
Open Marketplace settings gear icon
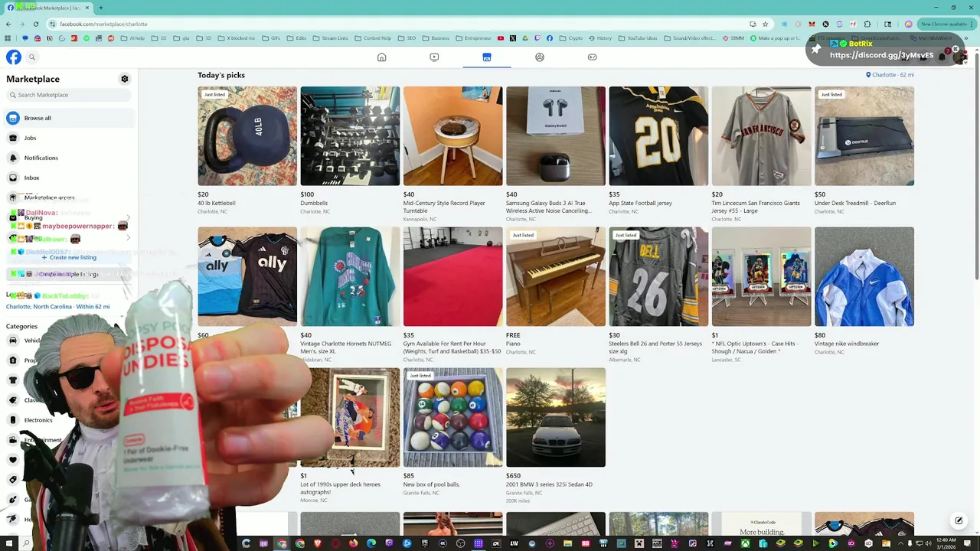coord(125,79)
